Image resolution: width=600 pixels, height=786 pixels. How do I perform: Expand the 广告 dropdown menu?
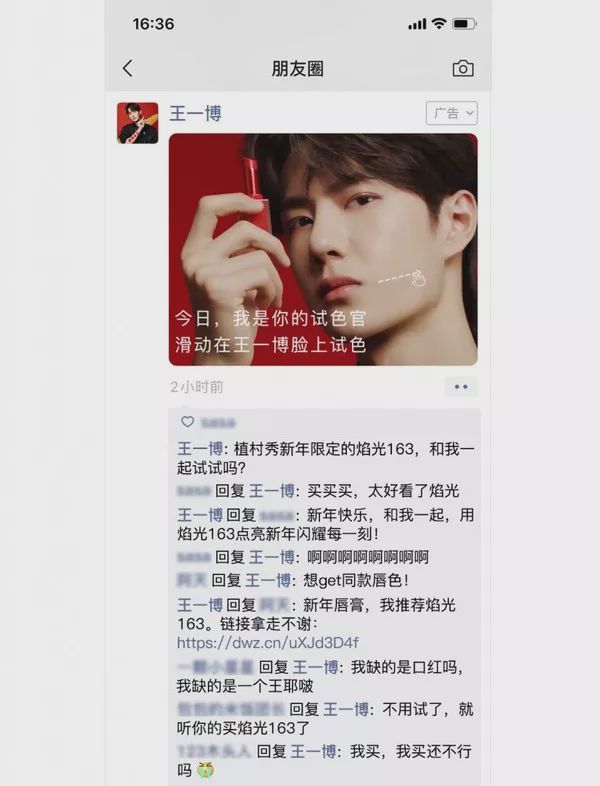[452, 113]
